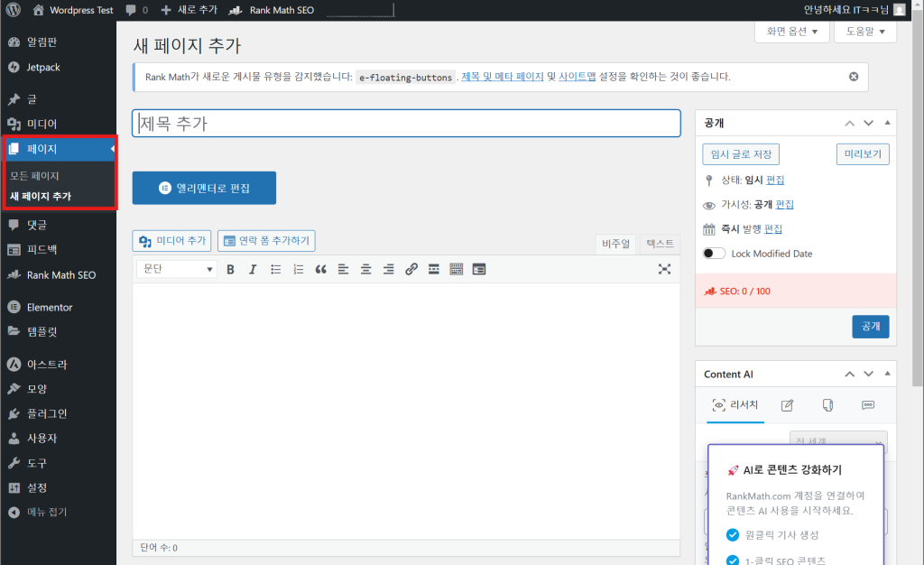This screenshot has height=565, width=924.
Task: Insert blockquote
Action: point(320,269)
